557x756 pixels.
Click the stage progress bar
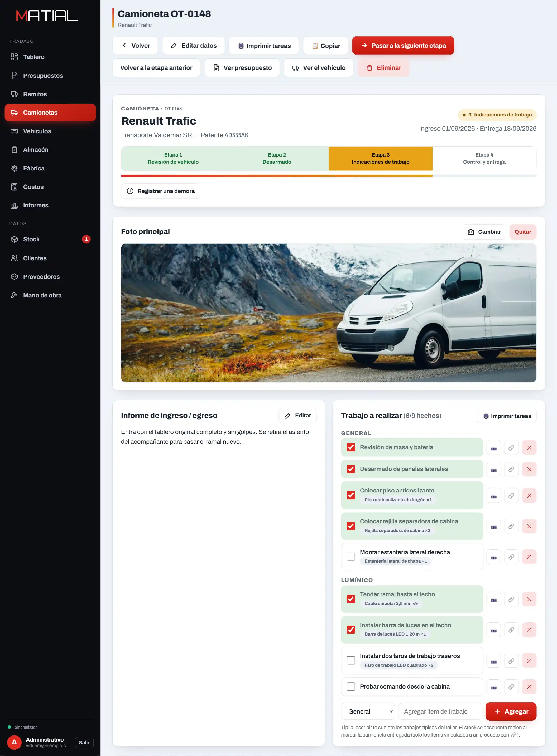pyautogui.click(x=329, y=176)
